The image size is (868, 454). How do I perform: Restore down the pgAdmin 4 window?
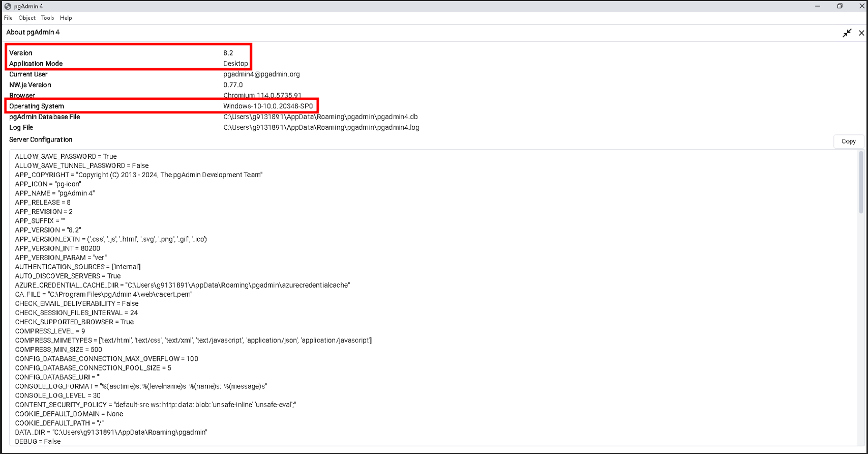tap(840, 6)
